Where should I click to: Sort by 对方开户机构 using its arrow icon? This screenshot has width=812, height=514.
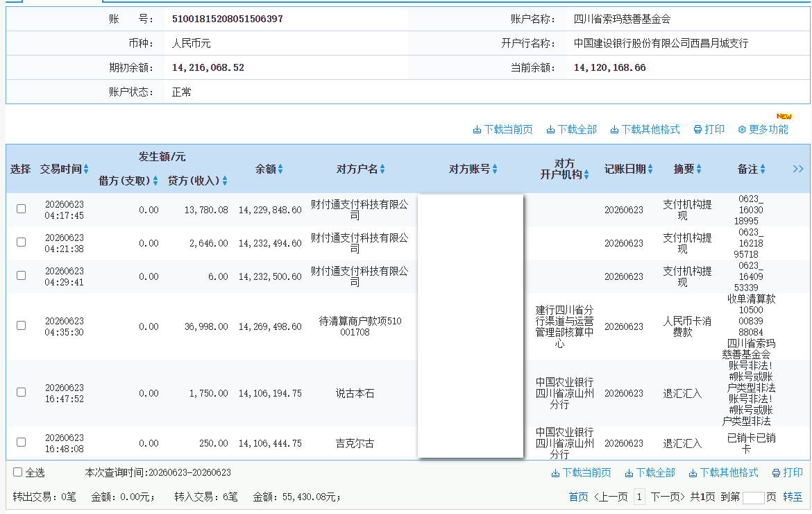point(586,175)
